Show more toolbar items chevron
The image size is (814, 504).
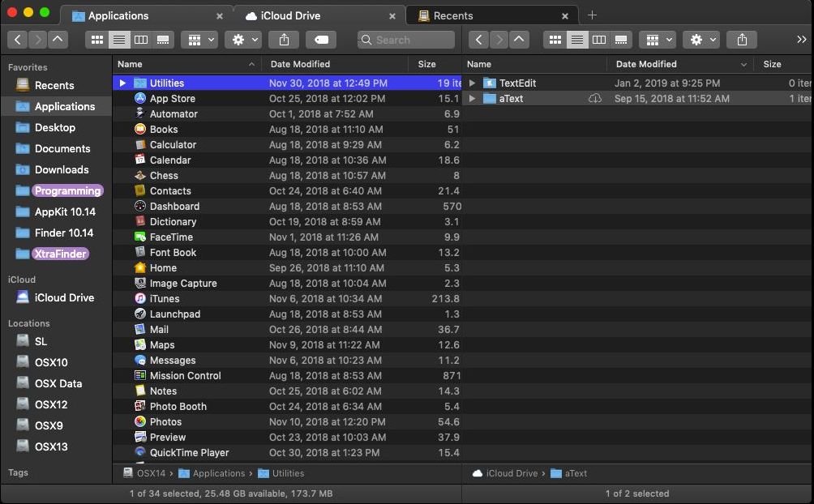click(x=801, y=40)
